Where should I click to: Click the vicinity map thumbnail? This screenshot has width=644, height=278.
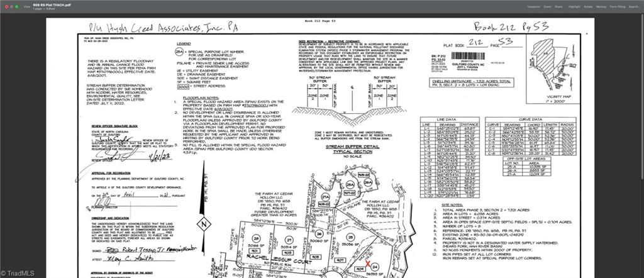tap(553, 69)
